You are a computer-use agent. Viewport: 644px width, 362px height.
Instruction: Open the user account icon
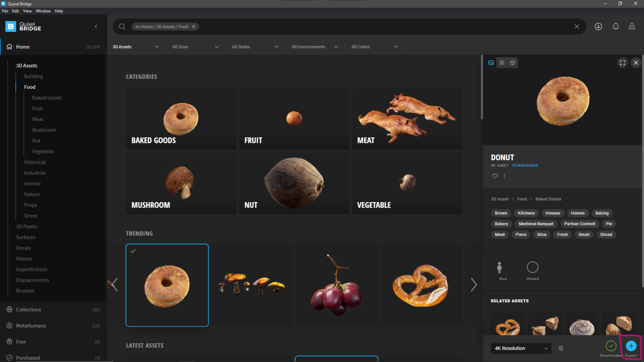click(x=632, y=26)
